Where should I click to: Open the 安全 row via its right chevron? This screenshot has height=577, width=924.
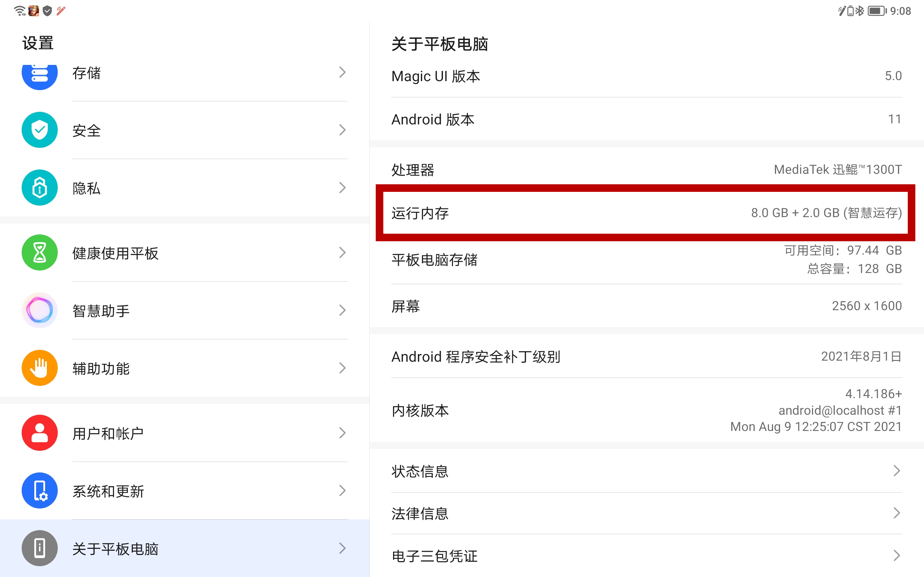[x=343, y=130]
